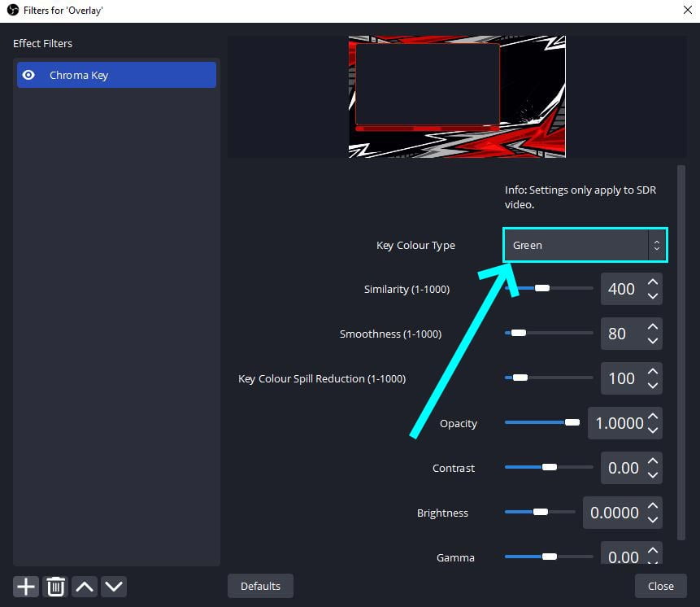Open the Key Colour Type dropdown
The width and height of the screenshot is (700, 607).
[x=585, y=245]
